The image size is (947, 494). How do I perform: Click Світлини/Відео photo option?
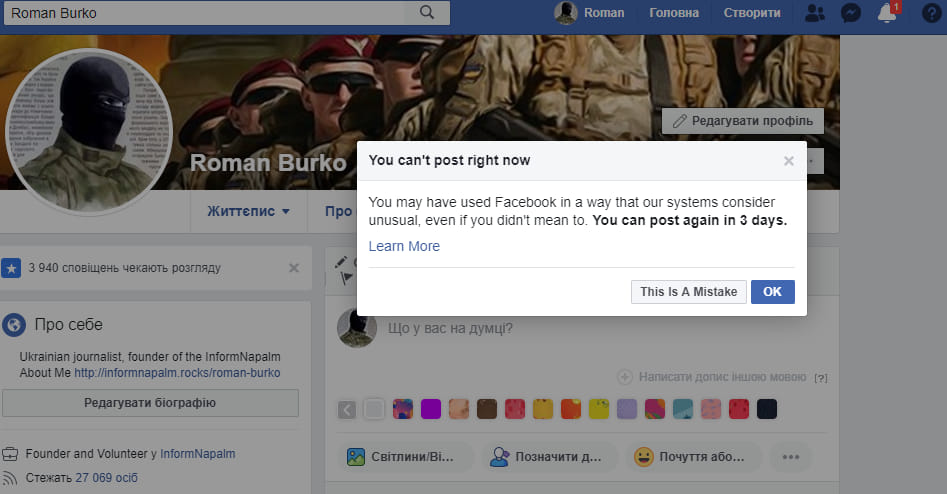pos(405,457)
